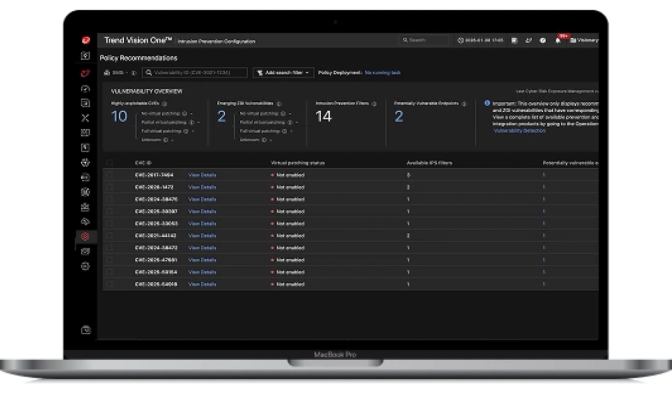This screenshot has height=394, width=672.
Task: Click the Intrusion Prevention Filters count 14
Action: coord(324,117)
